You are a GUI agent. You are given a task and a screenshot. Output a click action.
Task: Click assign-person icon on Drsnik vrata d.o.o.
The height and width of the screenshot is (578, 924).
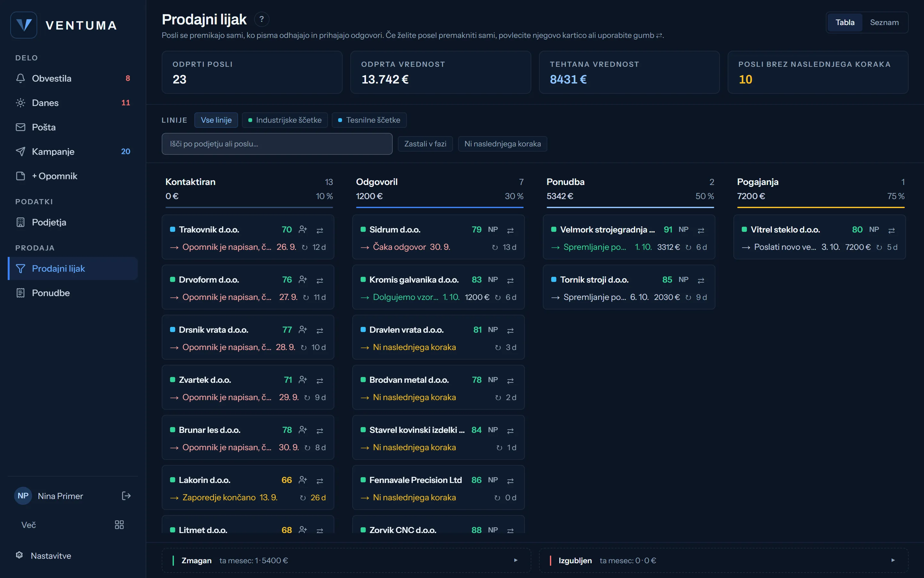[303, 329]
